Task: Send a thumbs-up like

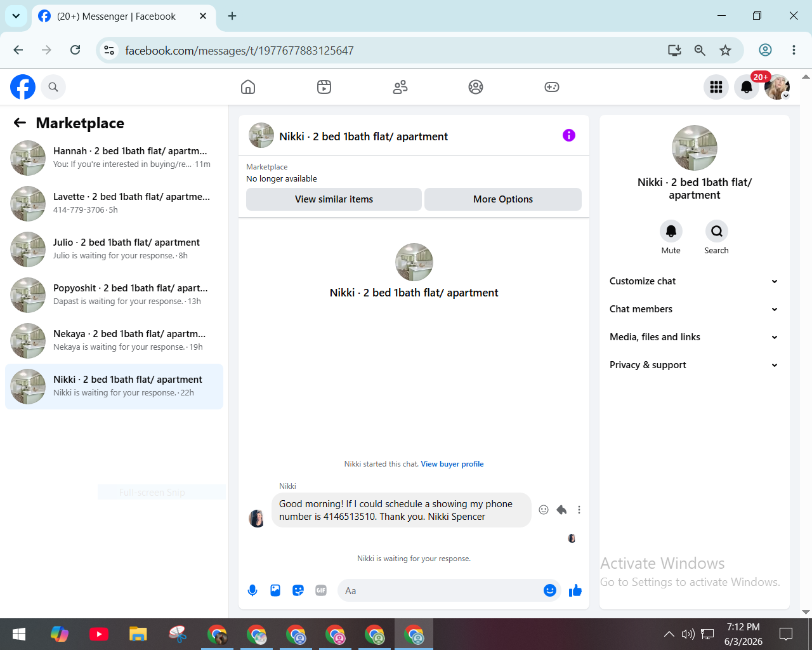Action: pos(575,591)
